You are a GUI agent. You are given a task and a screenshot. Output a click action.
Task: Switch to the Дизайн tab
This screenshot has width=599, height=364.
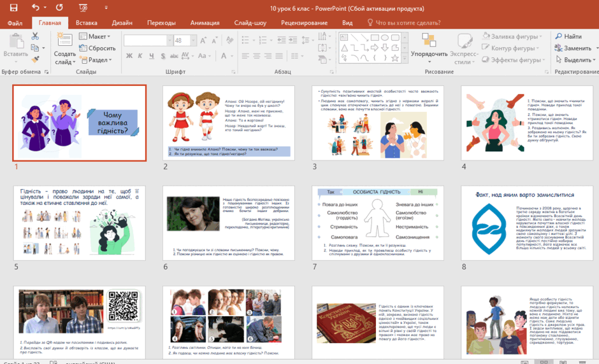122,23
